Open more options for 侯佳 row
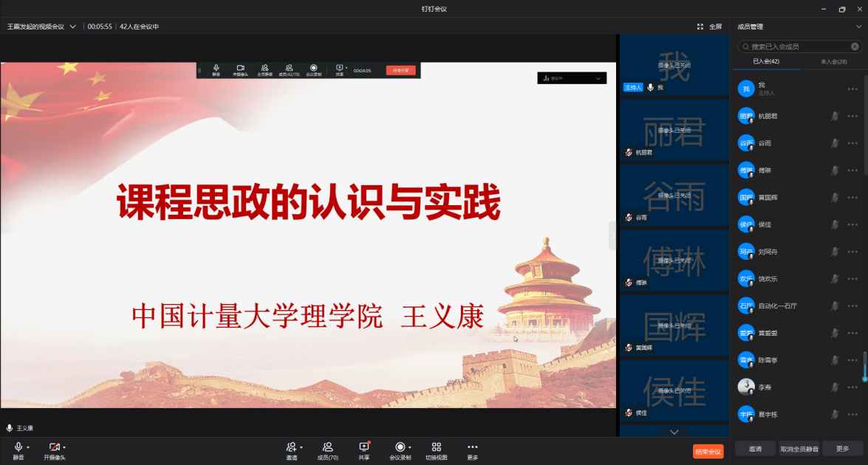 point(852,224)
